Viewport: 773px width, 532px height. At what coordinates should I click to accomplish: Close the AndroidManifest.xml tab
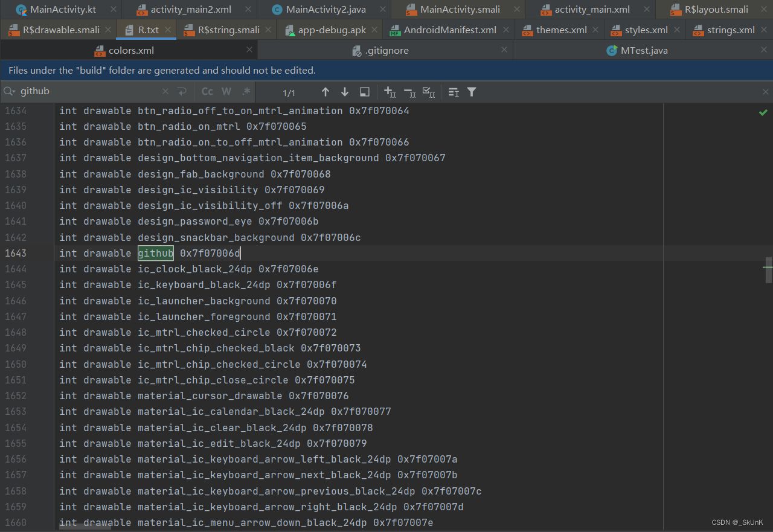click(x=505, y=30)
